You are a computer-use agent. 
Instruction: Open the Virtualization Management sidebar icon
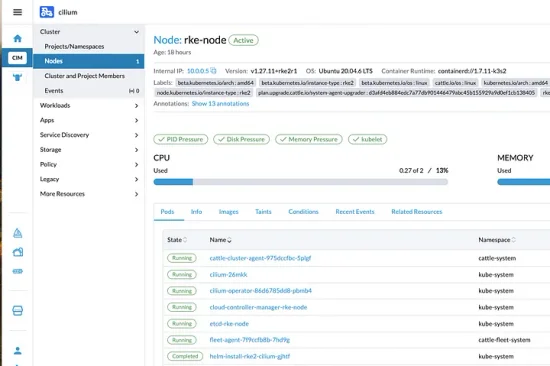pos(18,271)
